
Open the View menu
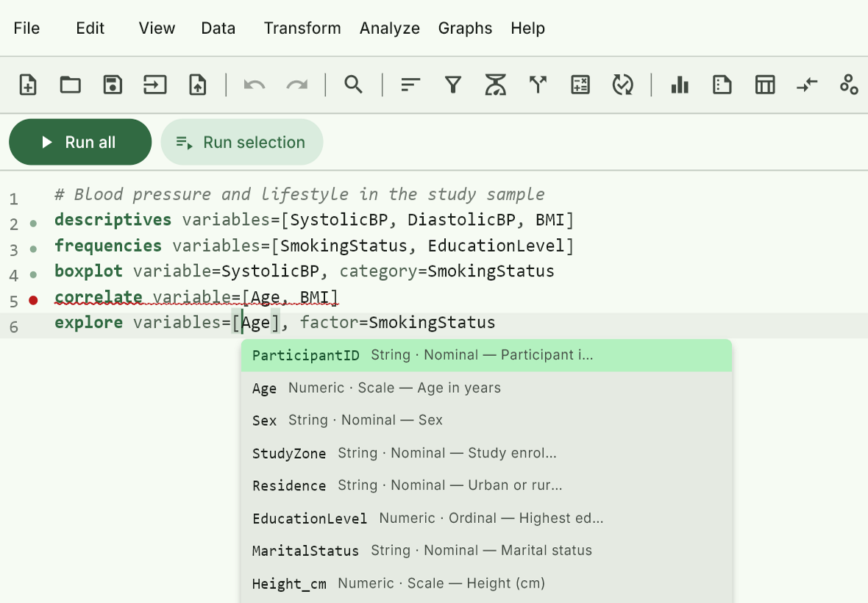point(157,28)
